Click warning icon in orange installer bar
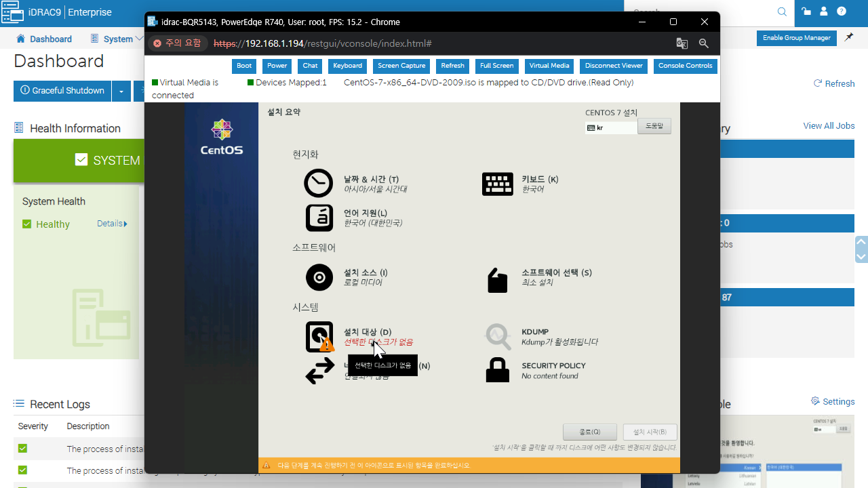 tap(266, 466)
